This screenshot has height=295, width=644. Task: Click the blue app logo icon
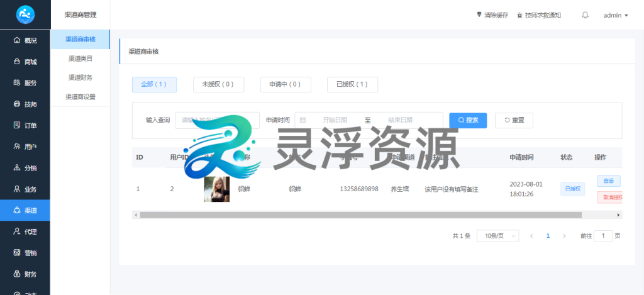point(25,15)
